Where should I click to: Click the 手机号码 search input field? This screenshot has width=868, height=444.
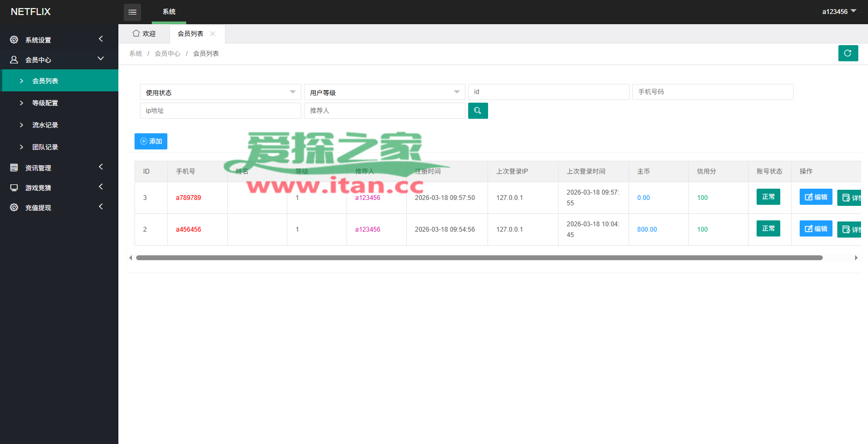click(x=712, y=92)
